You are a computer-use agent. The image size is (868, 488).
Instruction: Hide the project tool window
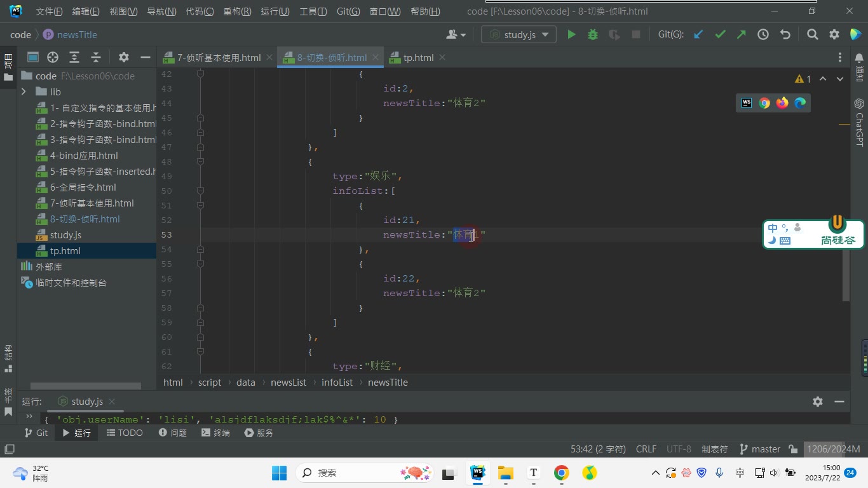[145, 57]
